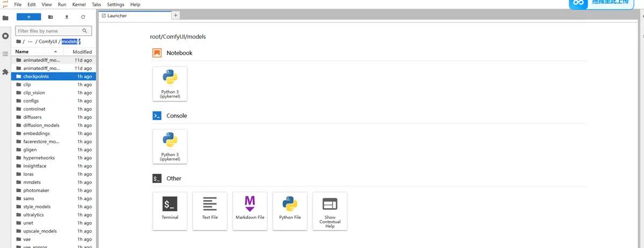
Task: Click the Filter files by name field
Action: point(49,31)
